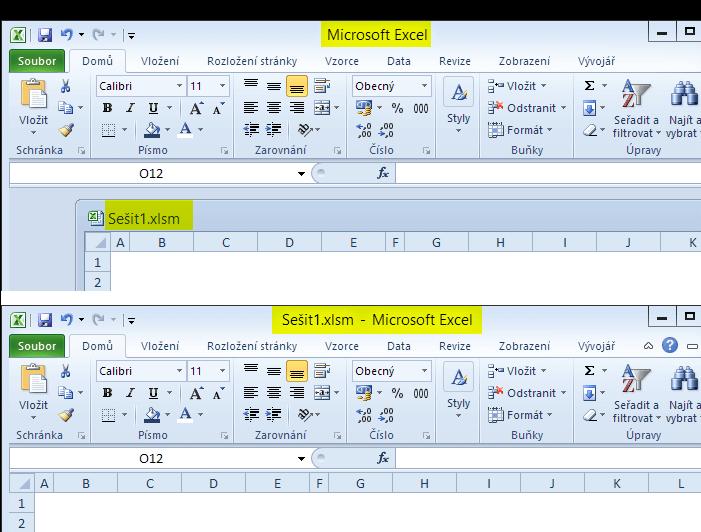The width and height of the screenshot is (701, 532).
Task: Expand Name Box dropdown in bottom window
Action: (x=301, y=458)
